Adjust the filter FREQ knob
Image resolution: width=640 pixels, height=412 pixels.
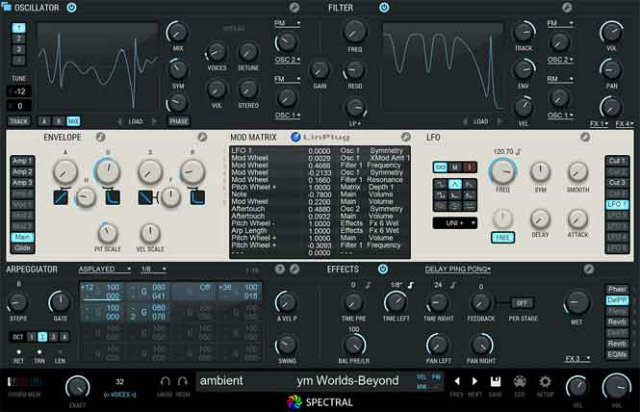point(354,31)
